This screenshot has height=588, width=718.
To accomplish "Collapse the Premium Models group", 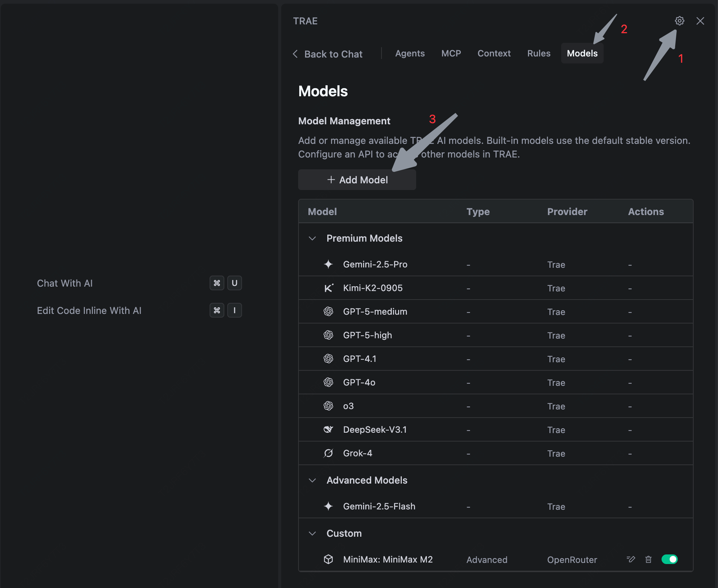I will point(312,238).
